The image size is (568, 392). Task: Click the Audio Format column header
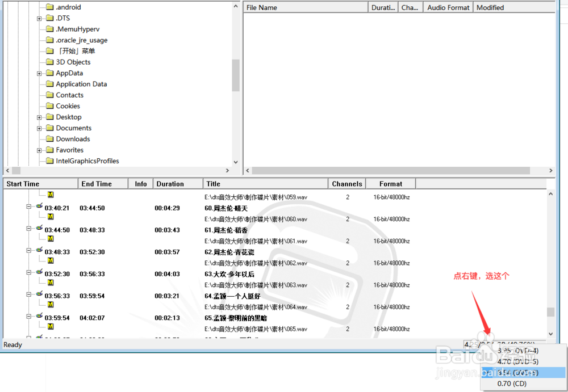pos(448,7)
